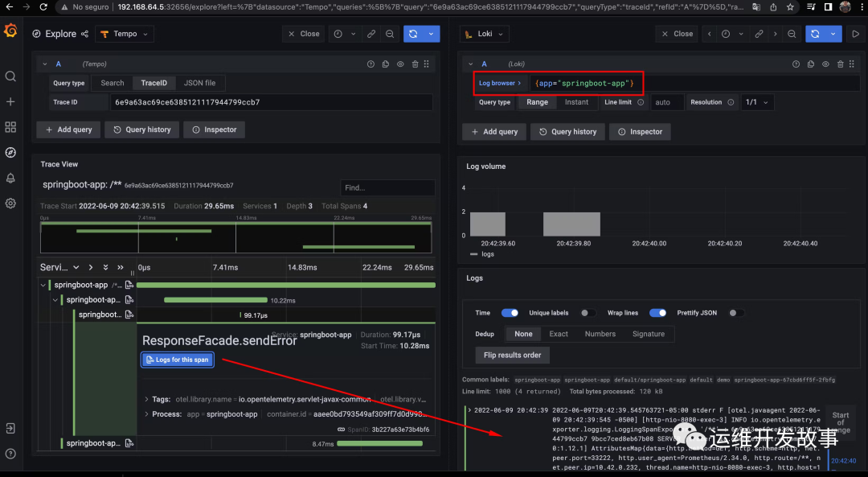Viewport: 868px width, 477px height.
Task: Open Configuration gear icon in sidebar
Action: [10, 204]
